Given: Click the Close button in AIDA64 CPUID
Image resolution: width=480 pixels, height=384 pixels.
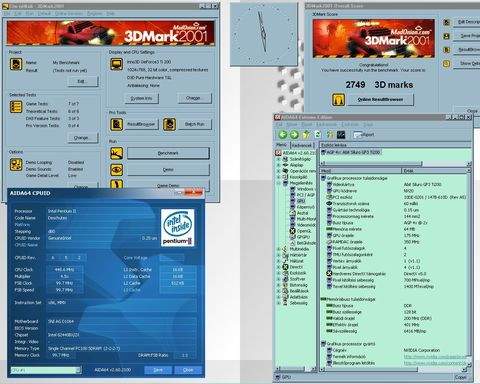Looking at the screenshot, I should [x=188, y=370].
